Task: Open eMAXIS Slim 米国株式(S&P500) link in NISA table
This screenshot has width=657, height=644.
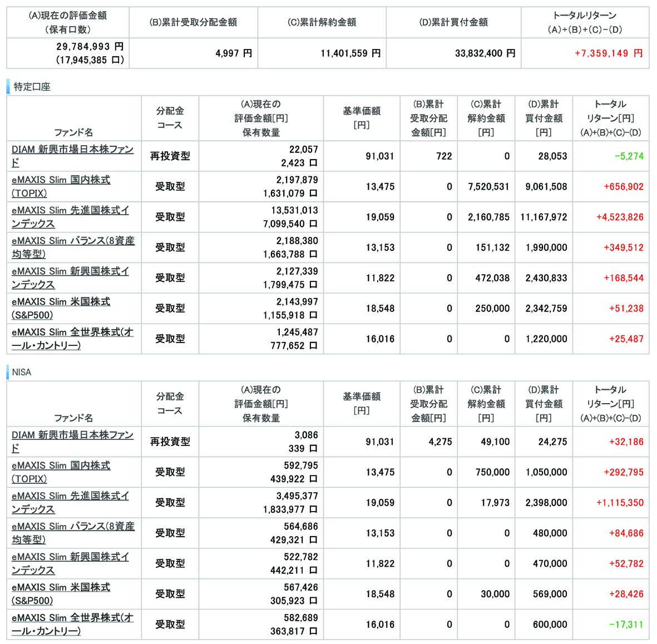Action: coord(61,594)
